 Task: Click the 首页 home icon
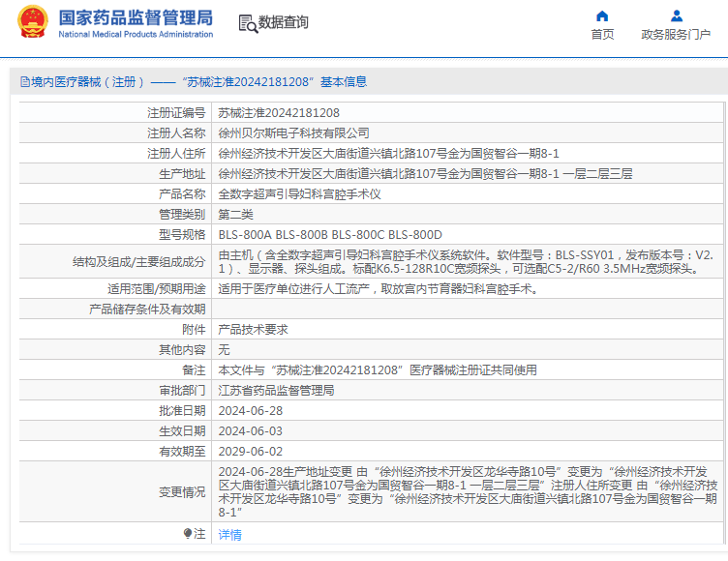602,16
